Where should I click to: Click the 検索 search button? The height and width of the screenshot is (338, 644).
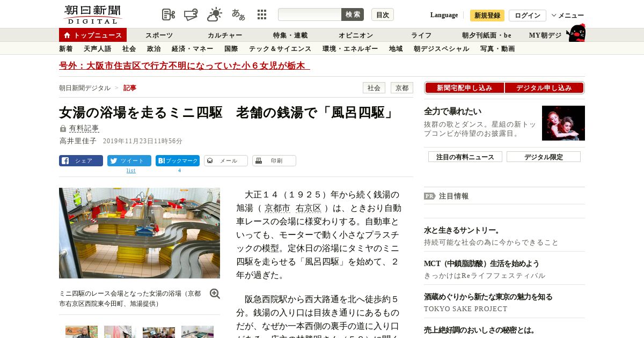[353, 14]
